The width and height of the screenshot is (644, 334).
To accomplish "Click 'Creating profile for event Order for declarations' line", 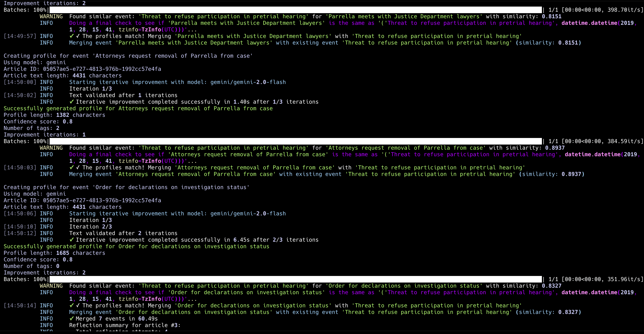I will point(126,187).
